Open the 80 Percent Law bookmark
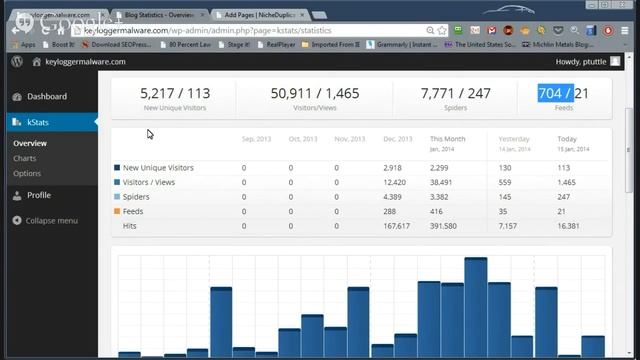Image resolution: width=640 pixels, height=360 pixels. pyautogui.click(x=186, y=44)
